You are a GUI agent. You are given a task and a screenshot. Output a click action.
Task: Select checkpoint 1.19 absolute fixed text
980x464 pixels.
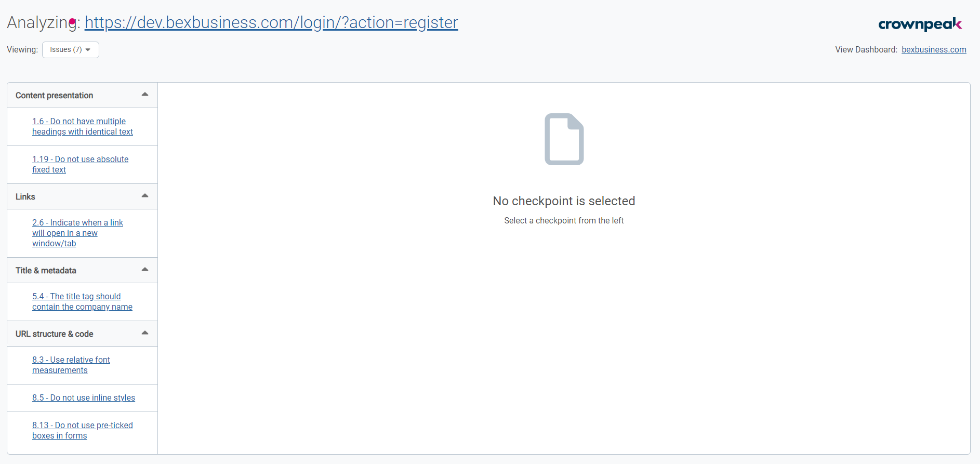point(80,165)
